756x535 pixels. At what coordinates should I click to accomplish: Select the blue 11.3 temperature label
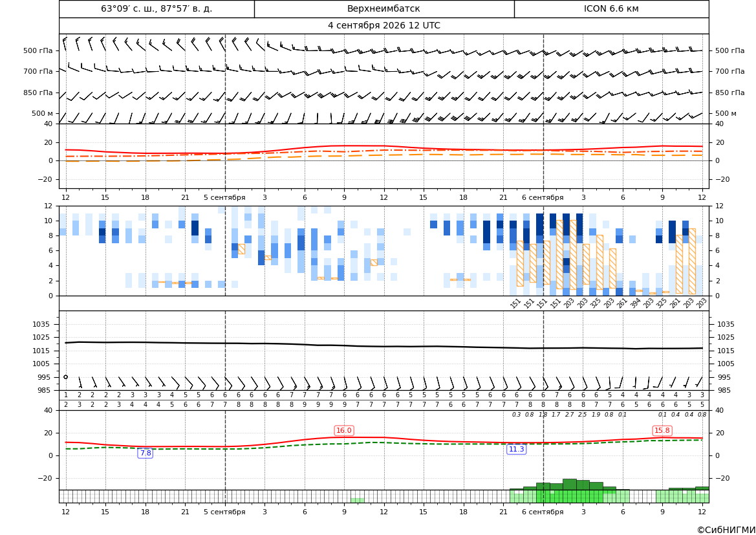coord(516,449)
